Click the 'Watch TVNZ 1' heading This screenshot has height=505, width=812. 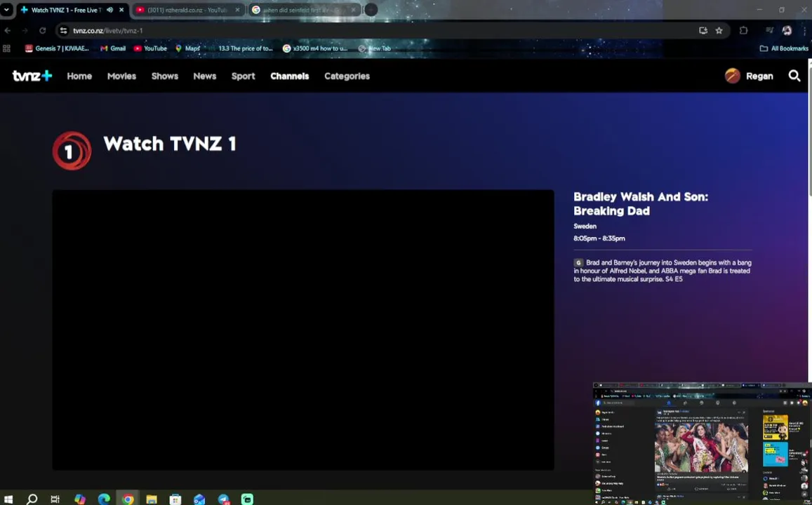(170, 143)
